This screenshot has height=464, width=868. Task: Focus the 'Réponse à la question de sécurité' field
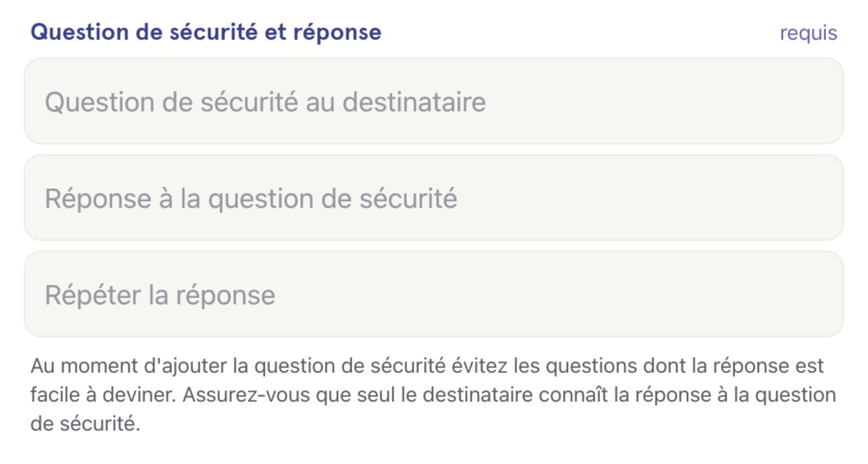click(x=434, y=198)
